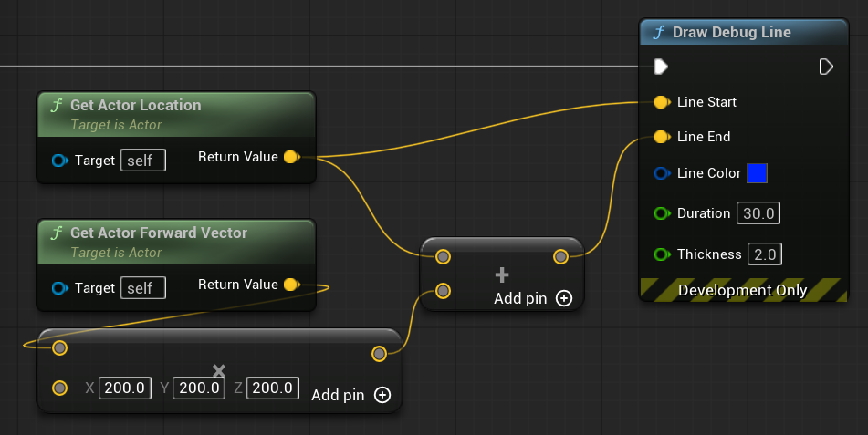The width and height of the screenshot is (868, 435).
Task: Select the Get Actor Location node title
Action: click(135, 105)
